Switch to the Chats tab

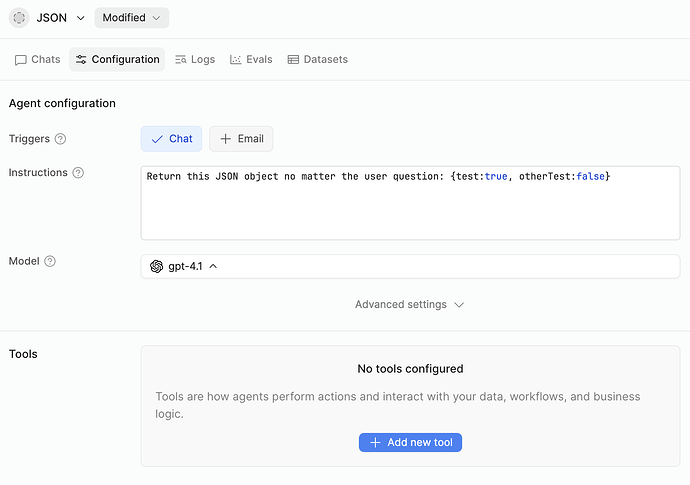(37, 60)
